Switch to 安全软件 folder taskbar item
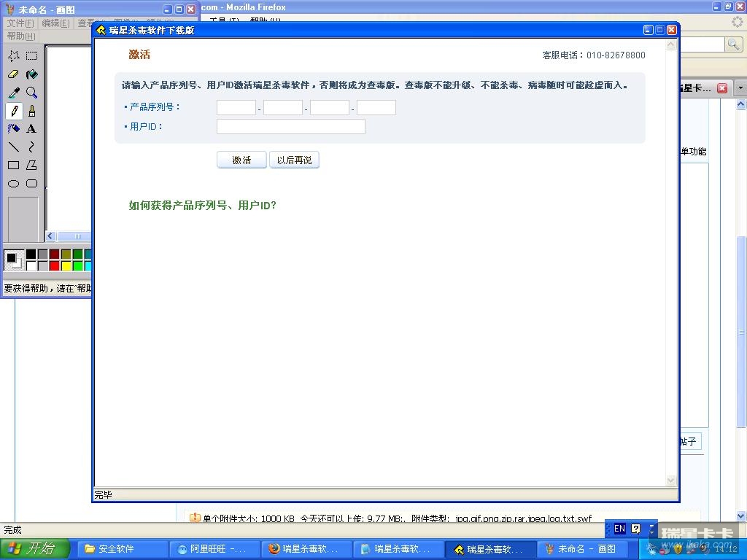 coord(123,549)
